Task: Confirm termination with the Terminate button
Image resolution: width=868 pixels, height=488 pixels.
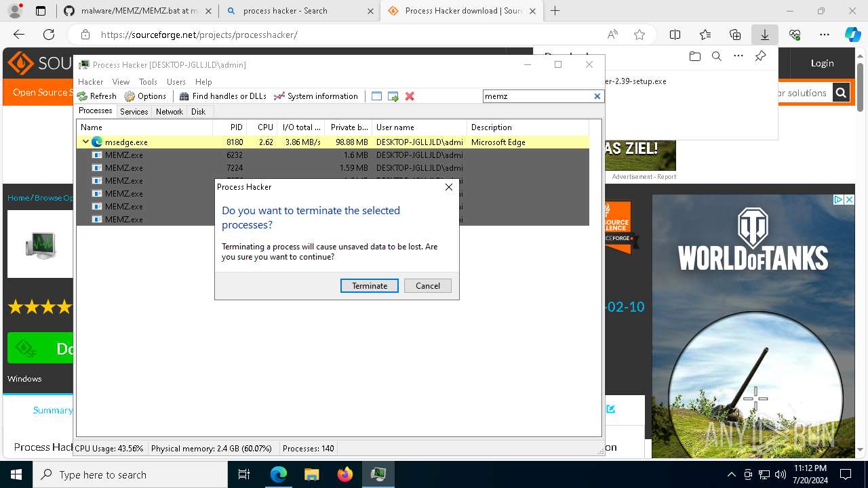Action: point(370,285)
